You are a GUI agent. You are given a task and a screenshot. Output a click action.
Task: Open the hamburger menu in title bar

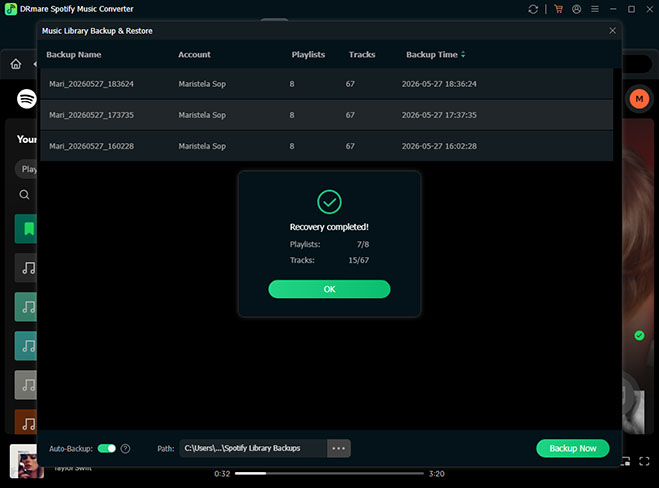click(x=595, y=9)
